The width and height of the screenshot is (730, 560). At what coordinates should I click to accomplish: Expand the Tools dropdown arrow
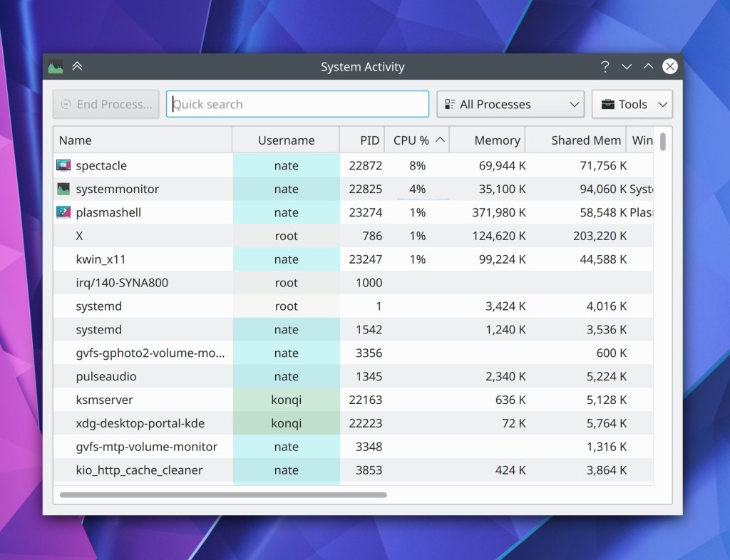coord(662,104)
